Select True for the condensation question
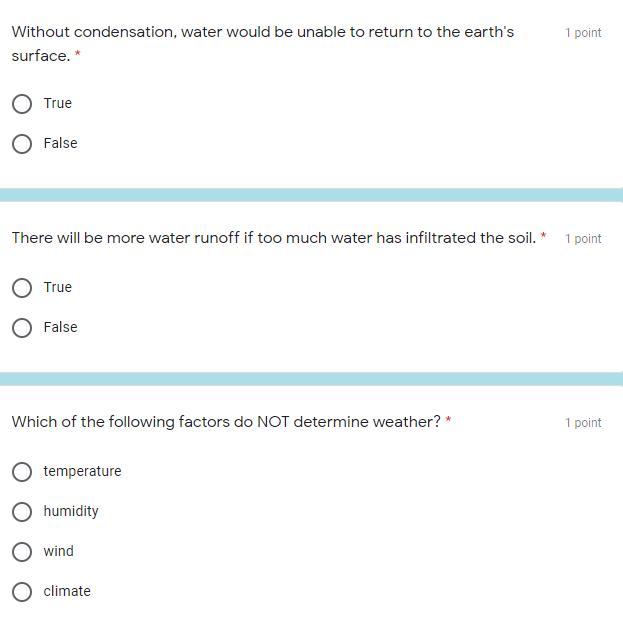The height and width of the screenshot is (631, 623). coord(22,103)
